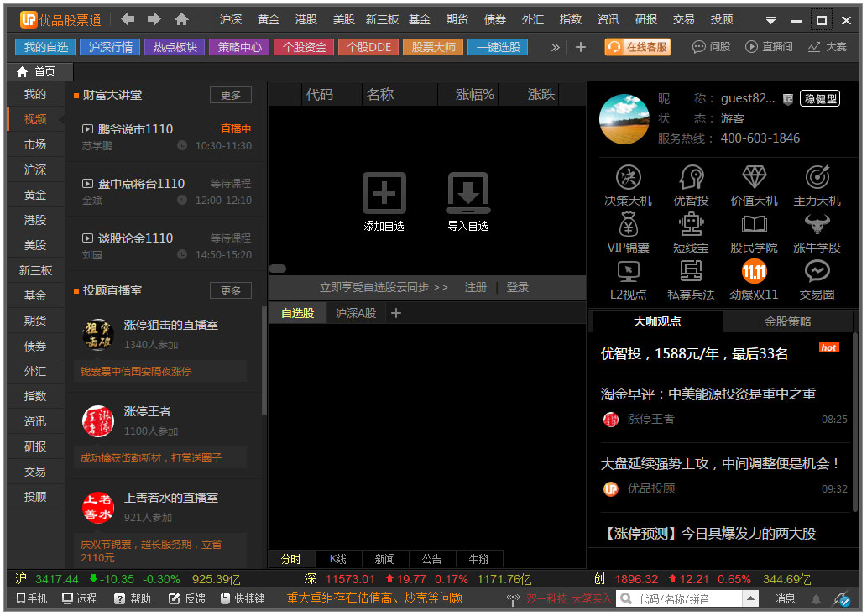Viewport: 867px width, 616px height.
Task: Navigate back with left arrow
Action: click(128, 19)
